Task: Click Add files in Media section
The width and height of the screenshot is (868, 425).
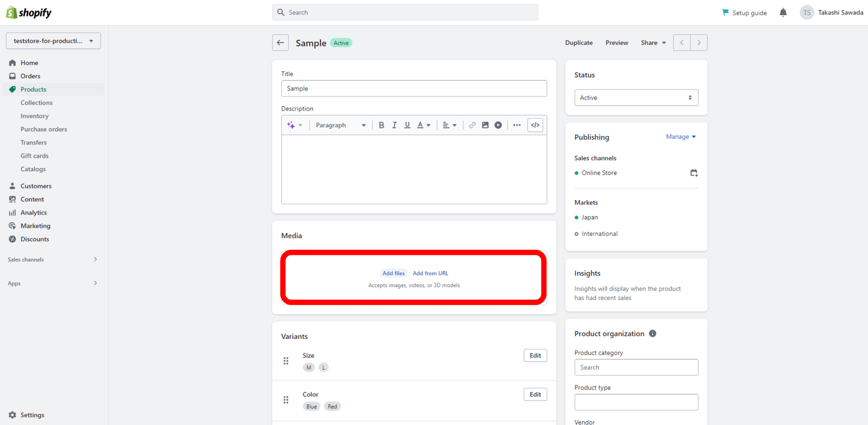Action: click(x=393, y=273)
